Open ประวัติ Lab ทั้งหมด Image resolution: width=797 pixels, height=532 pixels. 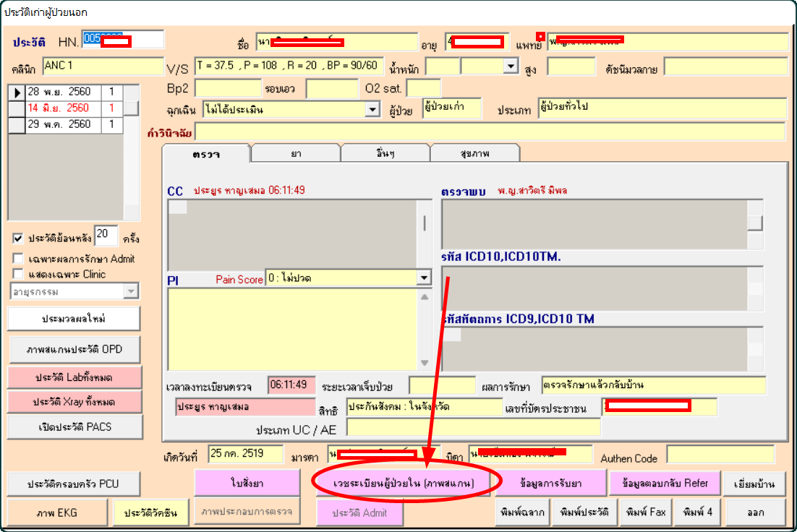click(74, 375)
